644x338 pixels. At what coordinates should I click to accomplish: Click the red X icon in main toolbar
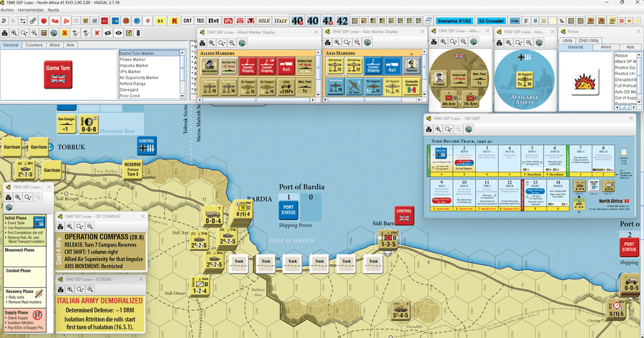[97, 33]
